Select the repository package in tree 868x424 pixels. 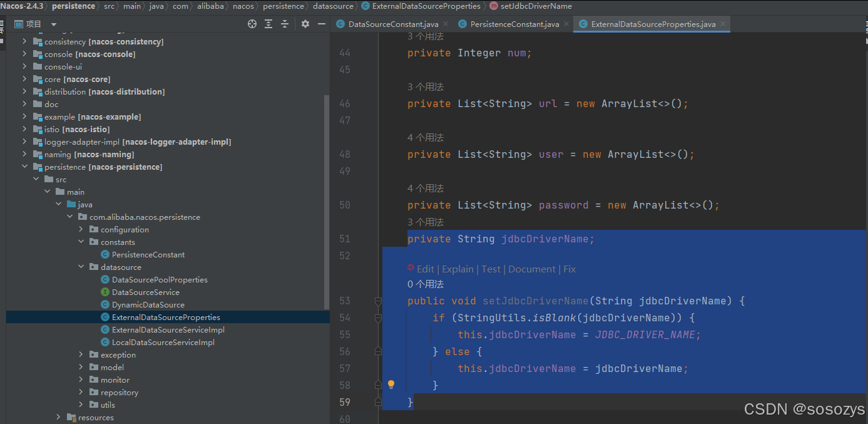pyautogui.click(x=119, y=392)
